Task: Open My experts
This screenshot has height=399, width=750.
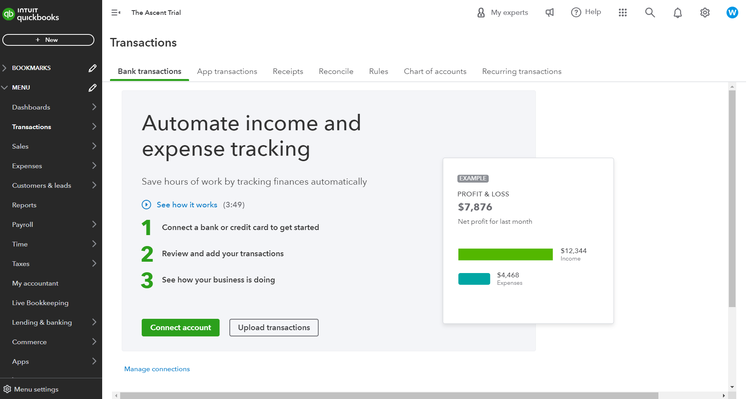Action: [502, 12]
